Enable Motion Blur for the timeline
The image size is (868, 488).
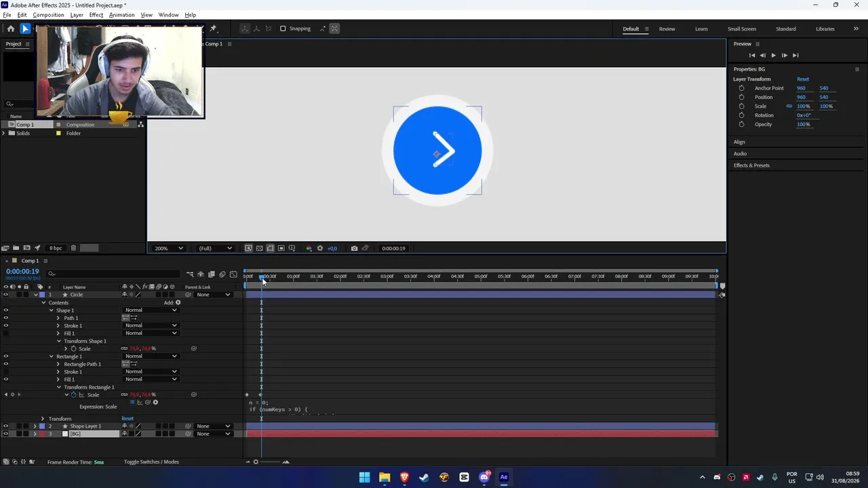[222, 274]
